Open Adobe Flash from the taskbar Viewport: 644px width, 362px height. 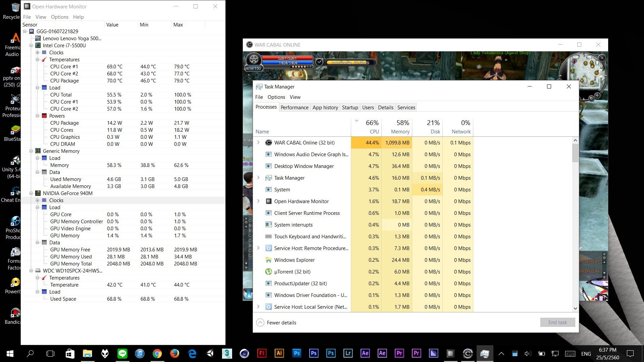[262, 353]
